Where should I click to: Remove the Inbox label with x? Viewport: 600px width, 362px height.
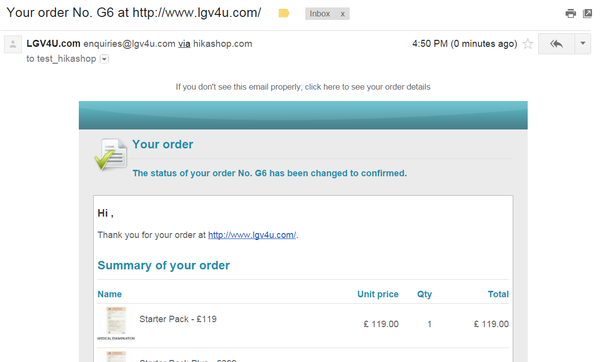tap(342, 14)
